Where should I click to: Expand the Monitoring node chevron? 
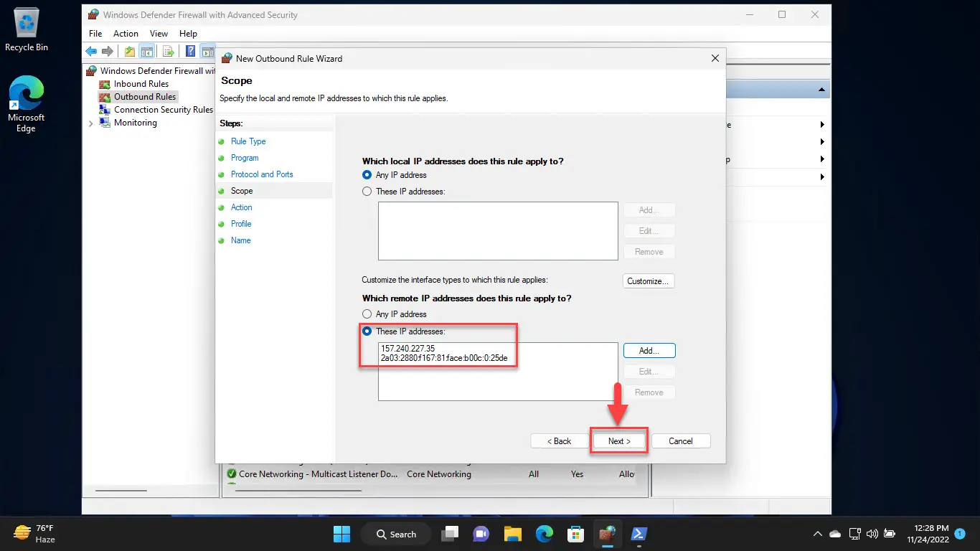coord(90,123)
